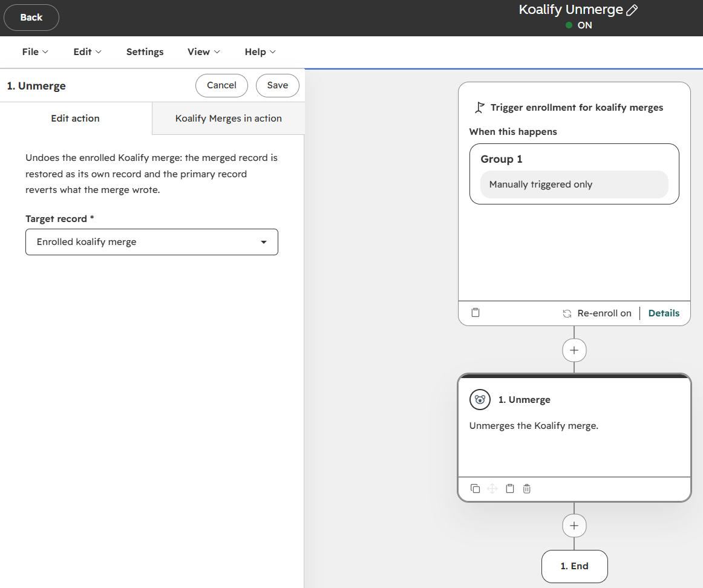Viewport: 703px width, 588px height.
Task: Click the When this happens label
Action: (x=513, y=132)
